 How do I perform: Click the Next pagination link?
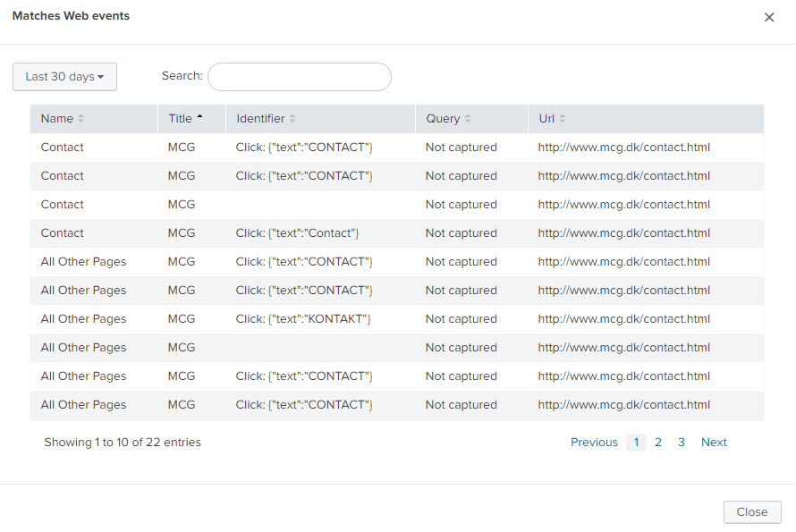coord(714,442)
